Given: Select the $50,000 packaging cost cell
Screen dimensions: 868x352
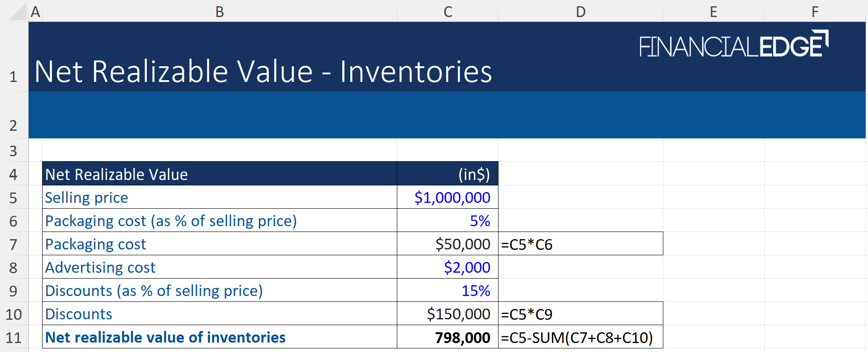Looking at the screenshot, I should click(x=447, y=244).
